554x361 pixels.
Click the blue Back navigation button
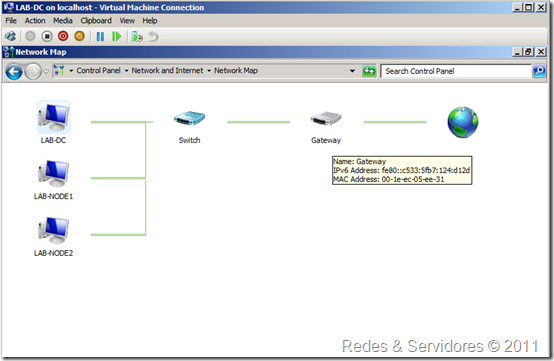(14, 72)
